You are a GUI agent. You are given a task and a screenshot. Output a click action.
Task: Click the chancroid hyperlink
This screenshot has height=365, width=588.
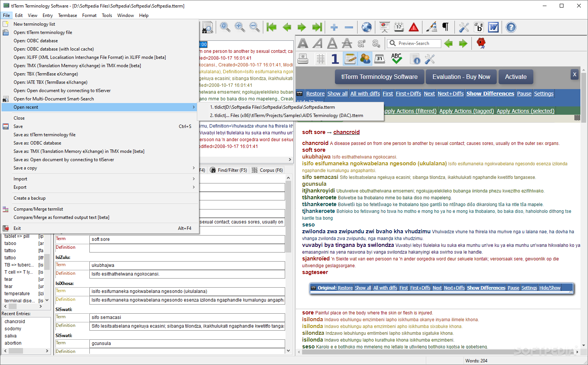(x=346, y=132)
